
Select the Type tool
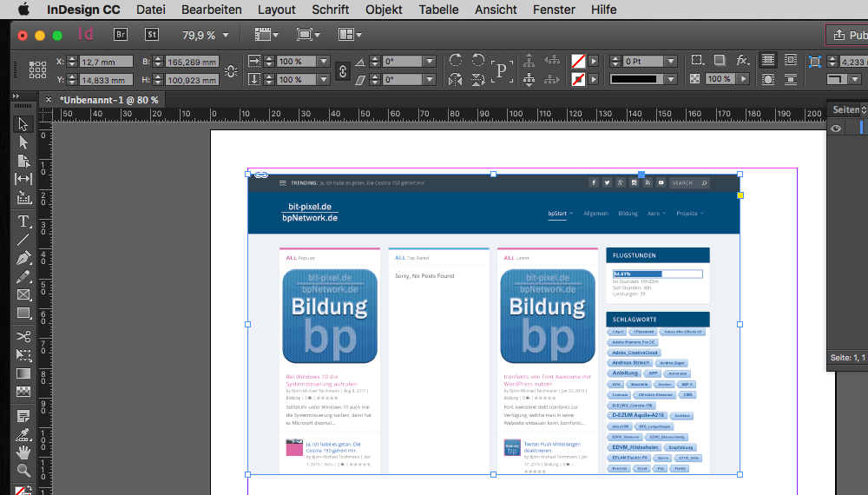pyautogui.click(x=24, y=221)
